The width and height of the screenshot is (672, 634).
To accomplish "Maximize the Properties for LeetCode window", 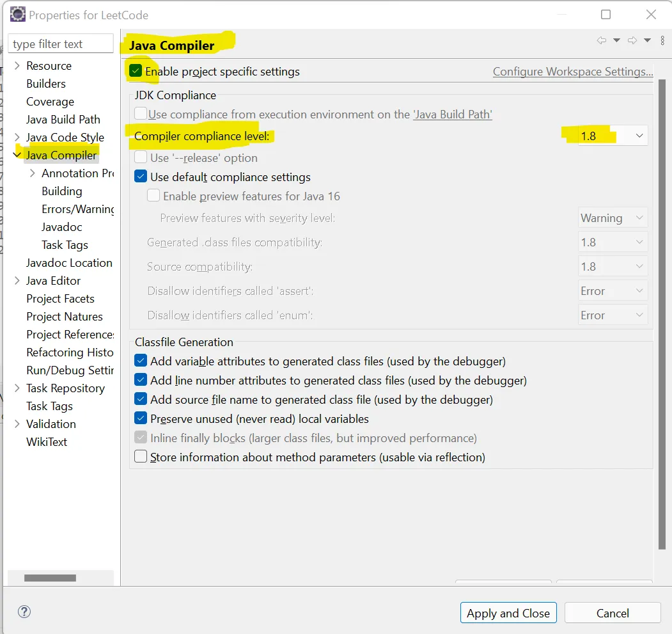I will pyautogui.click(x=606, y=15).
